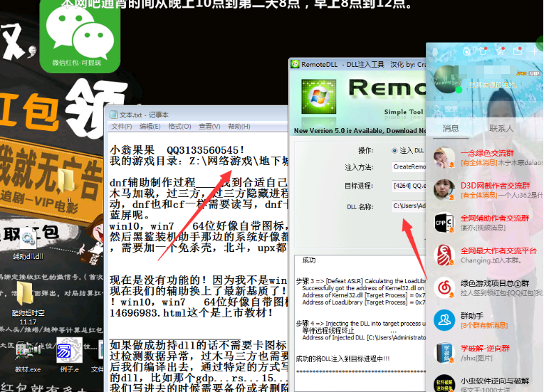Open Notepad 编辑(E) menu
This screenshot has width=544, height=392.
[150, 127]
